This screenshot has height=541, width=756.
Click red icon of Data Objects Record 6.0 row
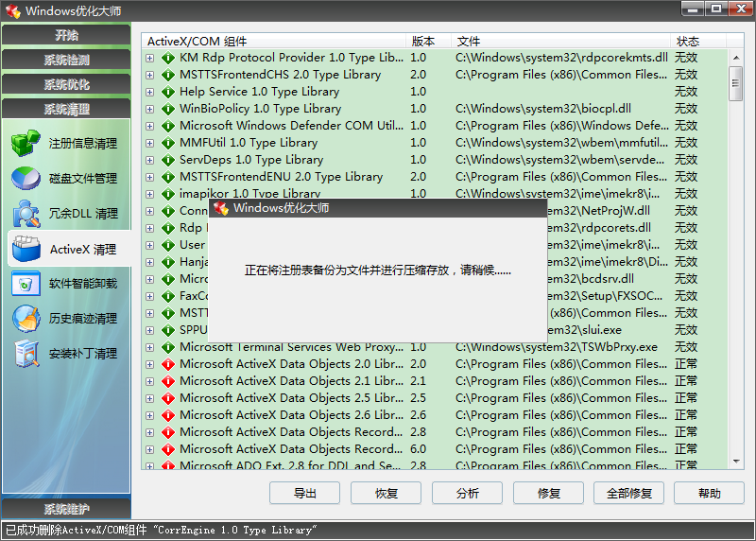pyautogui.click(x=168, y=449)
